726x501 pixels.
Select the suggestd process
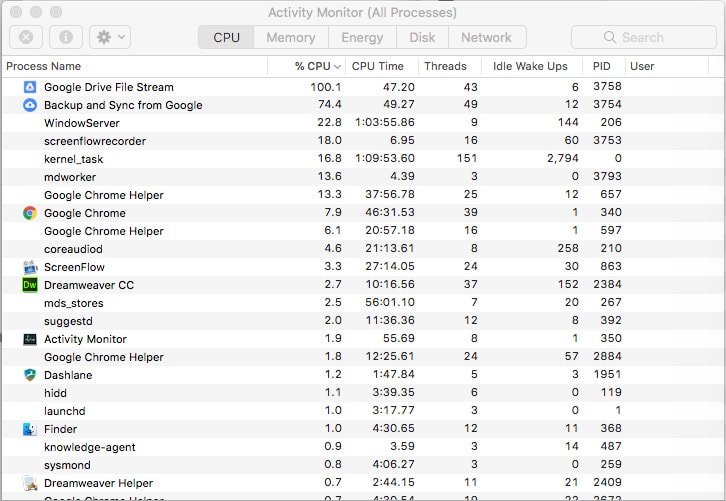(x=68, y=321)
